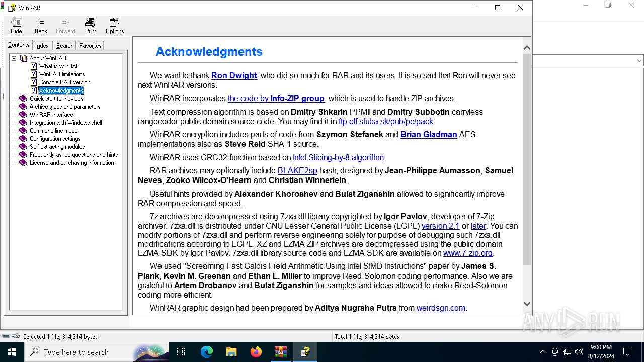Switch to the Contents tab
This screenshot has width=644, height=362.
(19, 45)
